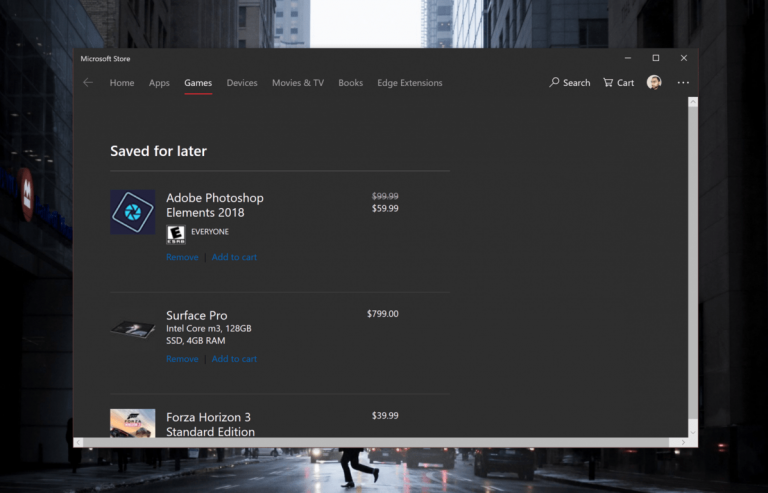Click the horizontal scrollbar left arrow
Image resolution: width=768 pixels, height=493 pixels.
coord(78,442)
